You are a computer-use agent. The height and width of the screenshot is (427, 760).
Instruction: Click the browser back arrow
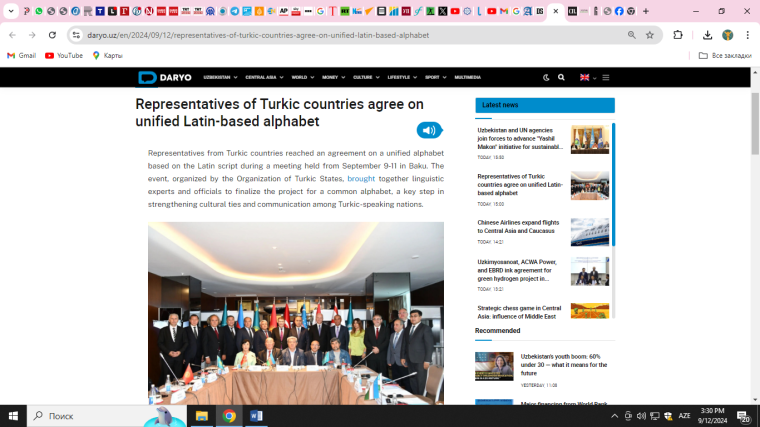(x=13, y=35)
